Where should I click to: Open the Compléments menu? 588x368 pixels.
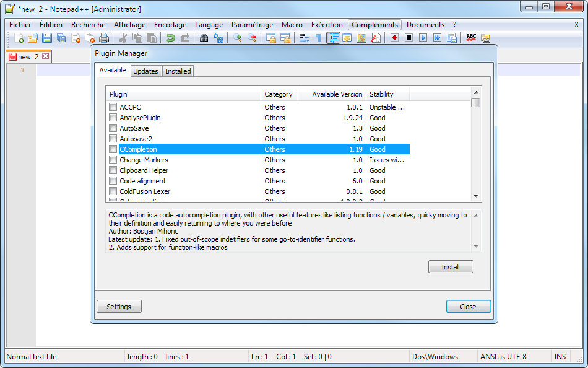click(374, 24)
